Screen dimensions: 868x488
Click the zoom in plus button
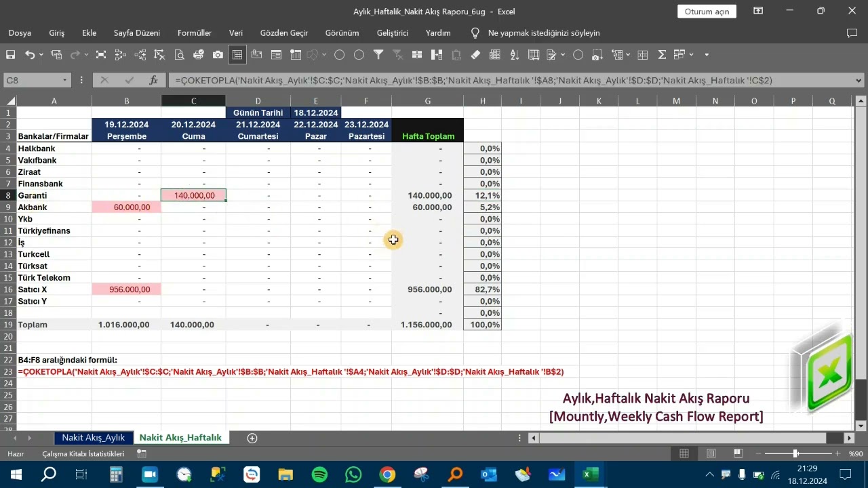click(x=838, y=453)
